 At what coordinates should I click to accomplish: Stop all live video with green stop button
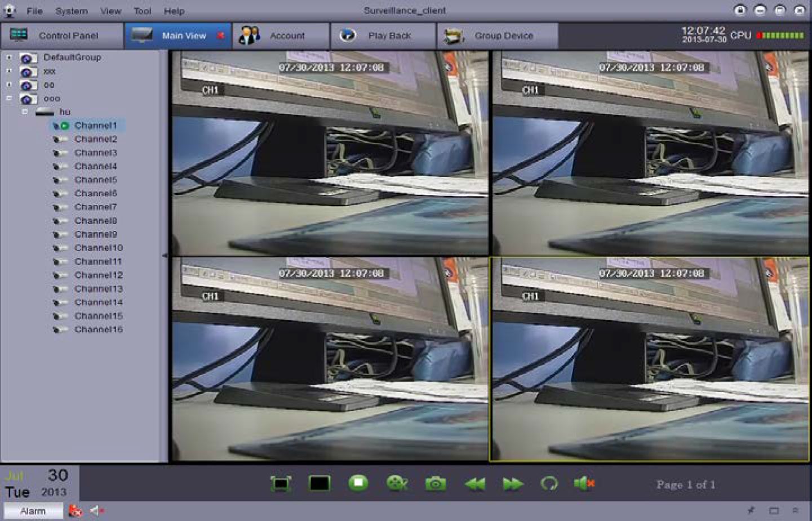358,483
